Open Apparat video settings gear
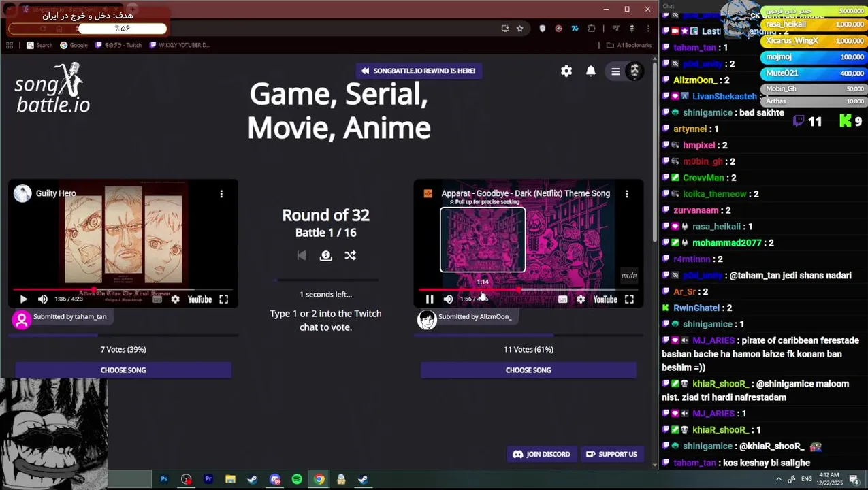 coord(581,299)
